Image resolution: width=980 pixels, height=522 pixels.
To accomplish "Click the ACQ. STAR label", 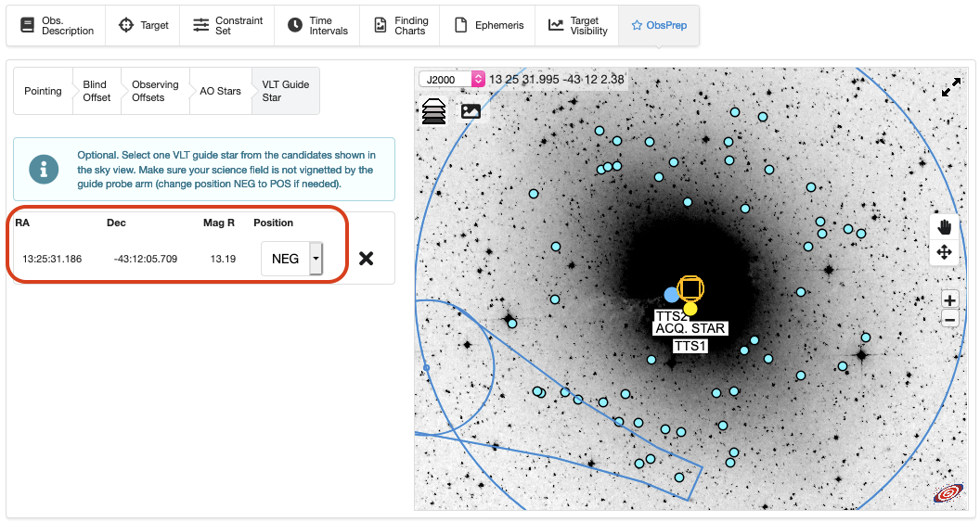I will coord(690,328).
